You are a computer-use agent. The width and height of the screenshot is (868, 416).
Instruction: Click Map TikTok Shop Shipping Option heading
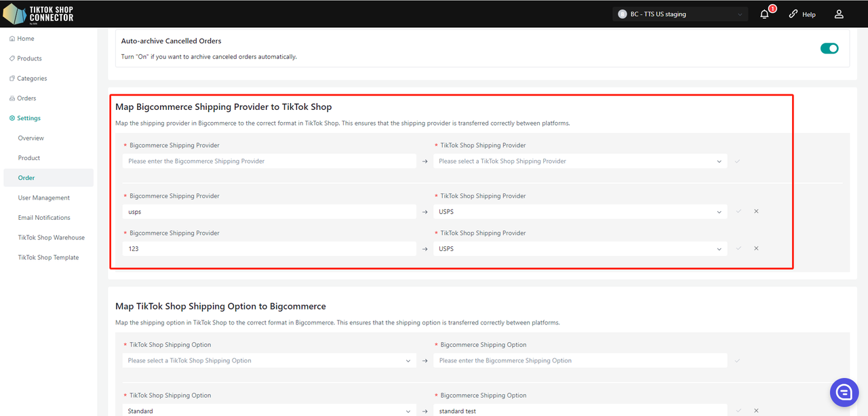tap(220, 306)
